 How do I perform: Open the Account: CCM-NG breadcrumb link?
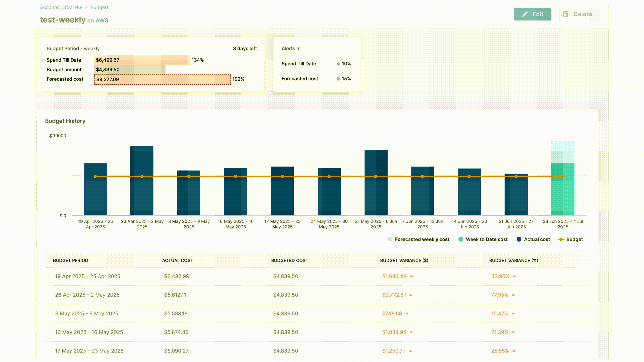pos(61,8)
